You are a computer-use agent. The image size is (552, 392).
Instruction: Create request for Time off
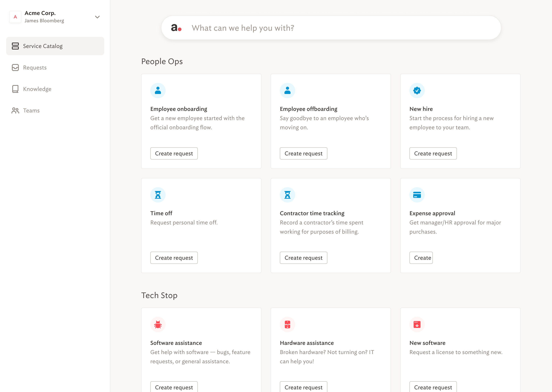pyautogui.click(x=174, y=258)
